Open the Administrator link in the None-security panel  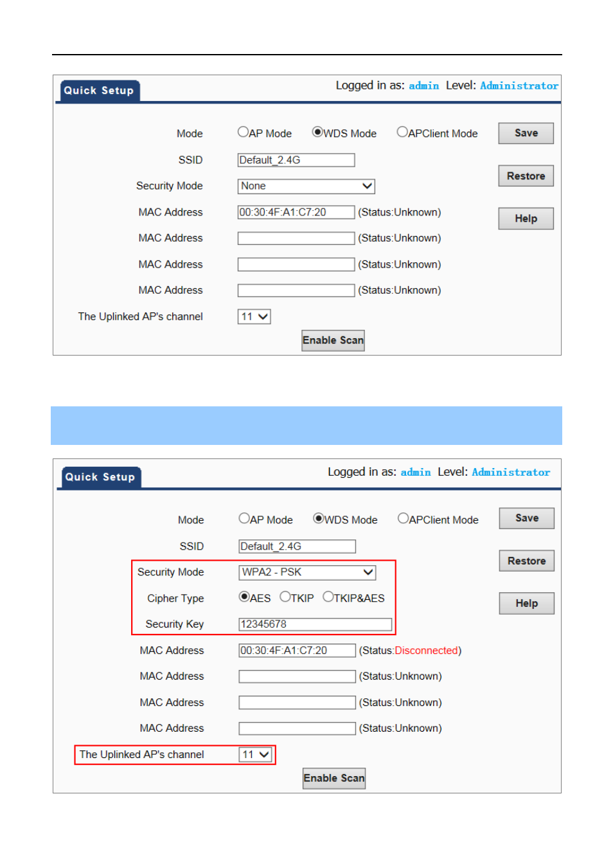click(519, 86)
